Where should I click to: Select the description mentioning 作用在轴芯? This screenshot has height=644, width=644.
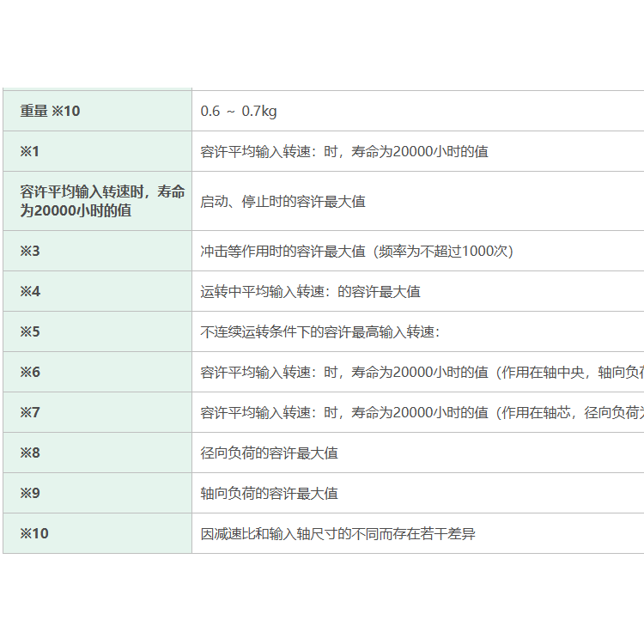421,412
